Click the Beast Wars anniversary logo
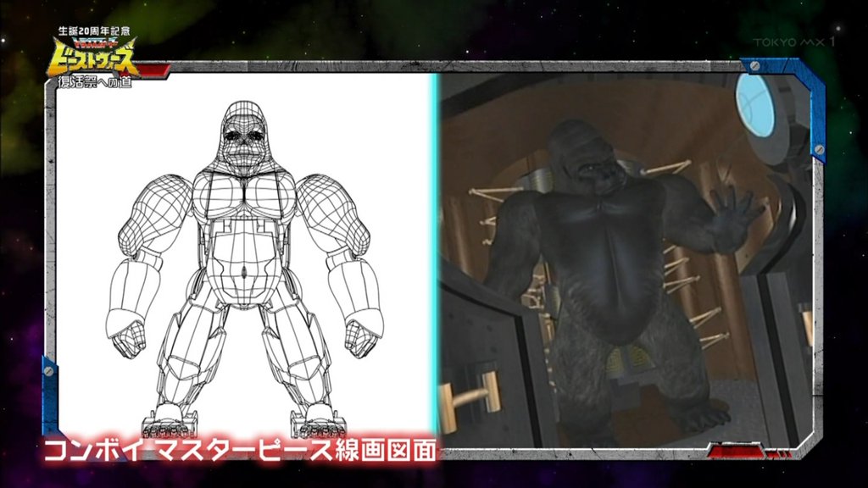Viewport: 868px width, 488px height. coord(93,57)
